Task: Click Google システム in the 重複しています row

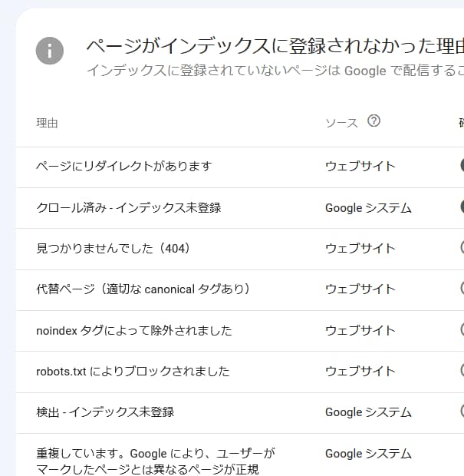Action: coord(368,454)
